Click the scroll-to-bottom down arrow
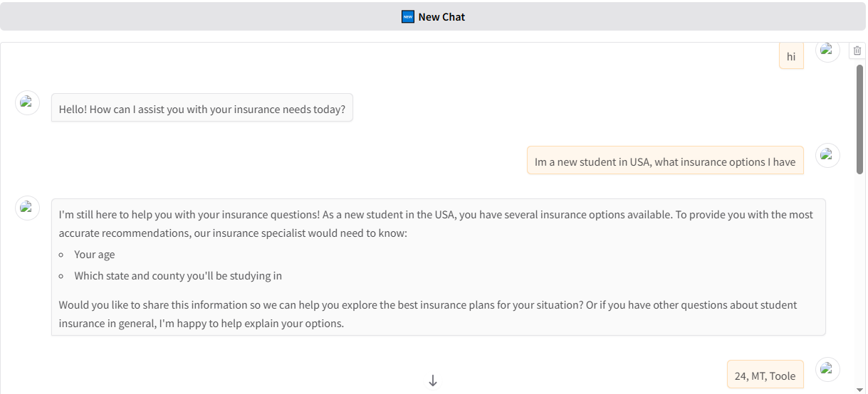This screenshot has height=394, width=868. tap(433, 381)
